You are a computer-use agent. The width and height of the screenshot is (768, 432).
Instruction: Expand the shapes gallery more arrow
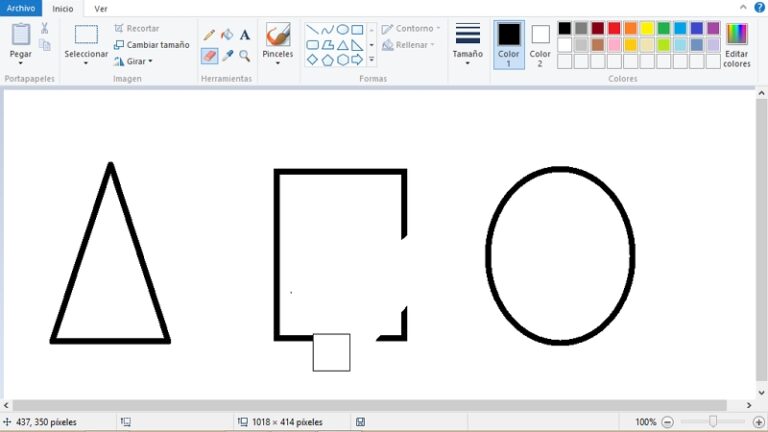tap(372, 60)
